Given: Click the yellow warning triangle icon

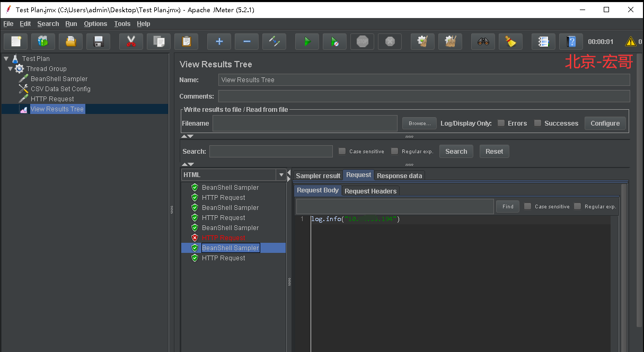Looking at the screenshot, I should pyautogui.click(x=631, y=41).
